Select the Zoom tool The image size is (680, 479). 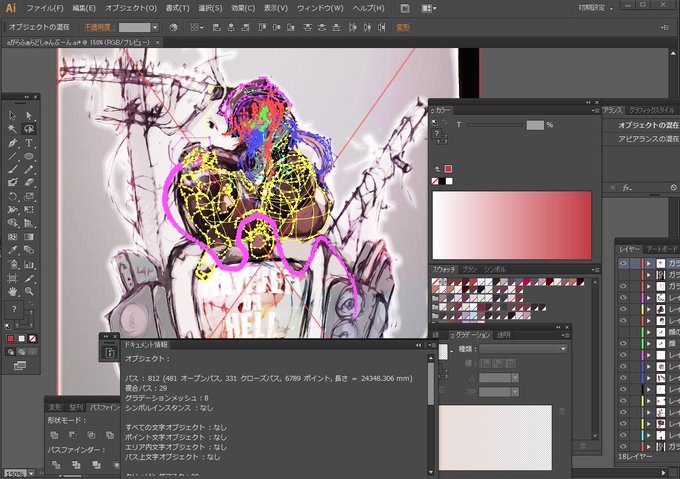click(x=29, y=291)
